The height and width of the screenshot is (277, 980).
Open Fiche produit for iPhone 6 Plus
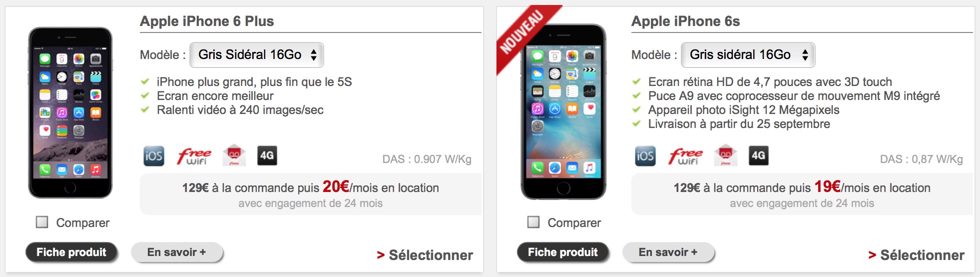(x=71, y=252)
